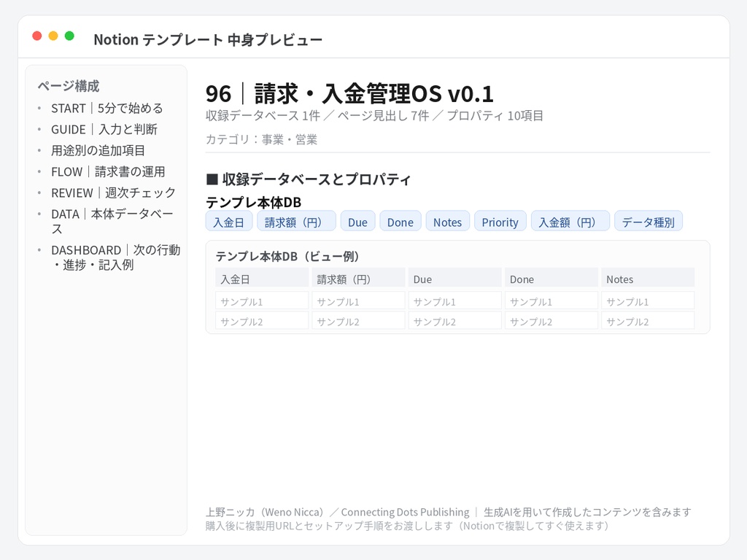The width and height of the screenshot is (747, 560).
Task: Click the テンプレ本体DB heading above tags
Action: pyautogui.click(x=253, y=203)
